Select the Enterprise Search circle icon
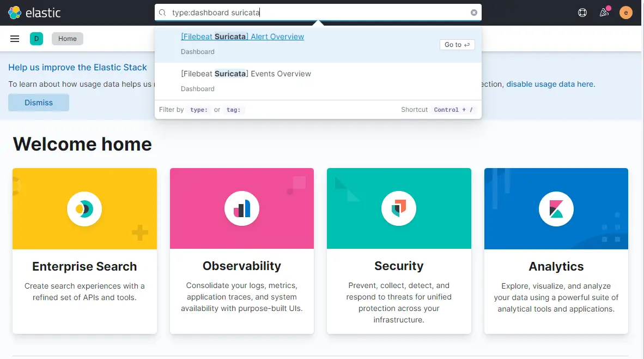The width and height of the screenshot is (644, 359). coord(84,208)
